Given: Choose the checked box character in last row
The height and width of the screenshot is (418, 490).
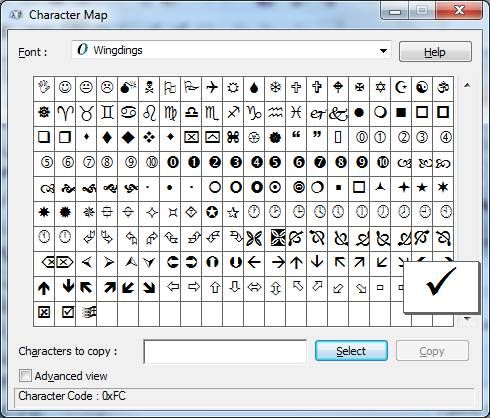Looking at the screenshot, I should 68,312.
